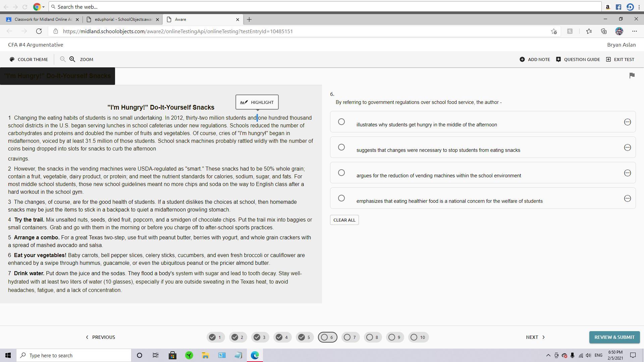This screenshot has height=362, width=644.
Task: Open the Question Guide
Action: 578,59
